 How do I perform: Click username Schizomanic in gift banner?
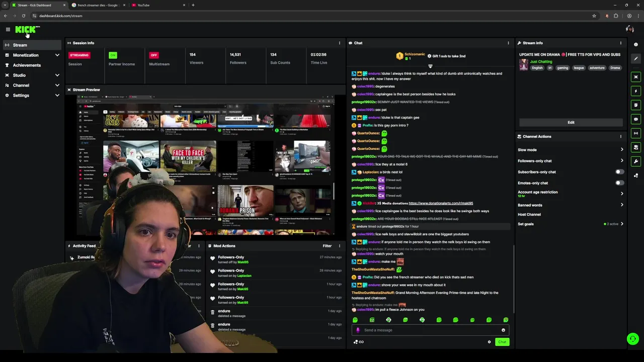(415, 54)
